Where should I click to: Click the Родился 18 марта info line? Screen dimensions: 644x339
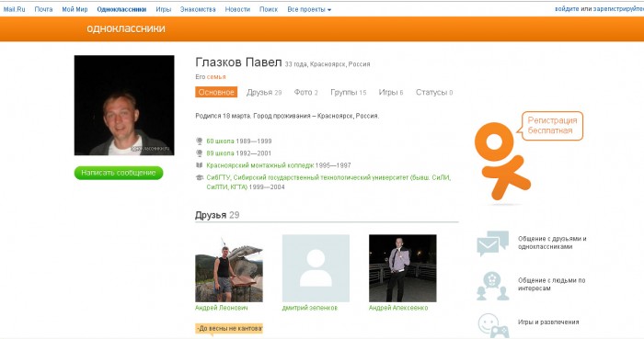point(287,116)
